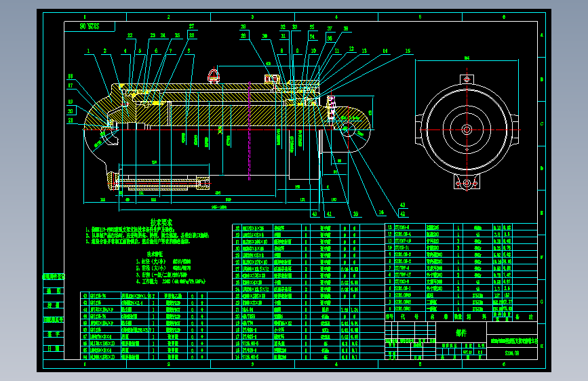Click callout balloon number 21

point(71,121)
